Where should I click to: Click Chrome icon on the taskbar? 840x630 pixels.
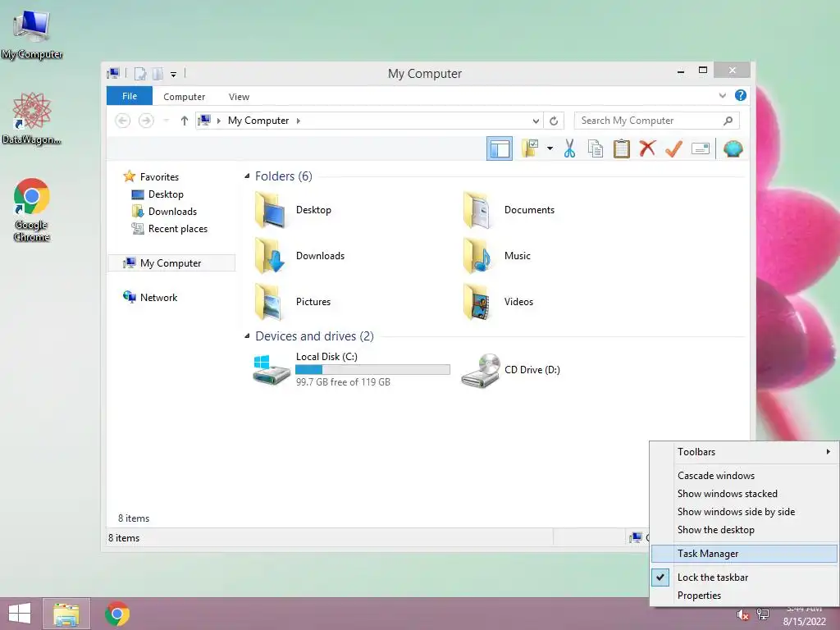pyautogui.click(x=117, y=614)
